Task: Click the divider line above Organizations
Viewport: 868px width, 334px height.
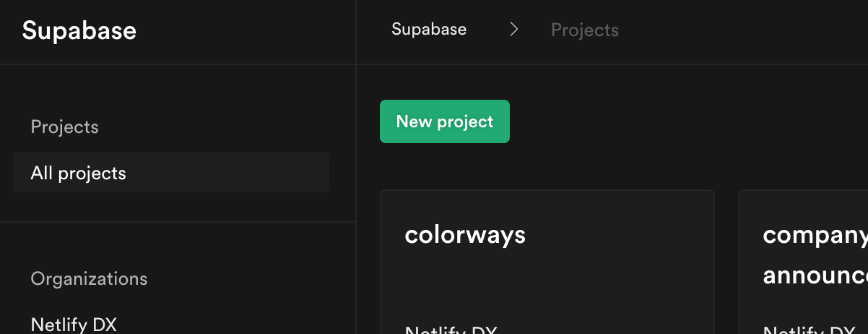Action: (x=177, y=222)
